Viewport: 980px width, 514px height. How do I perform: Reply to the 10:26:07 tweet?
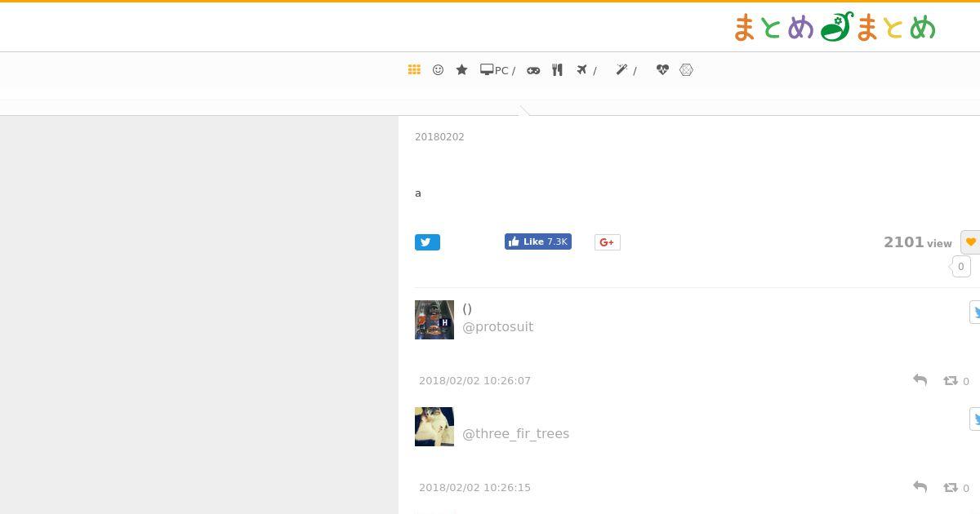[920, 380]
